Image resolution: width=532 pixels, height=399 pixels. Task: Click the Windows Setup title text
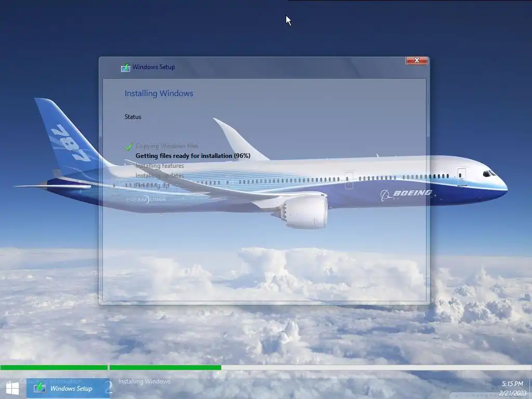pyautogui.click(x=154, y=67)
